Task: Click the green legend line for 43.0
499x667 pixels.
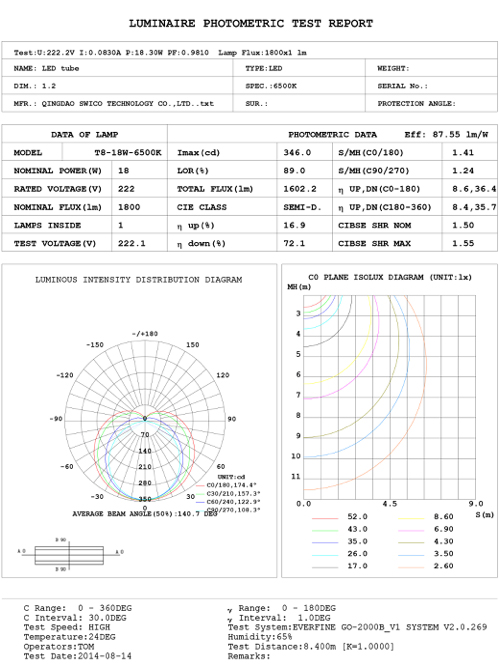Action: 325,531
